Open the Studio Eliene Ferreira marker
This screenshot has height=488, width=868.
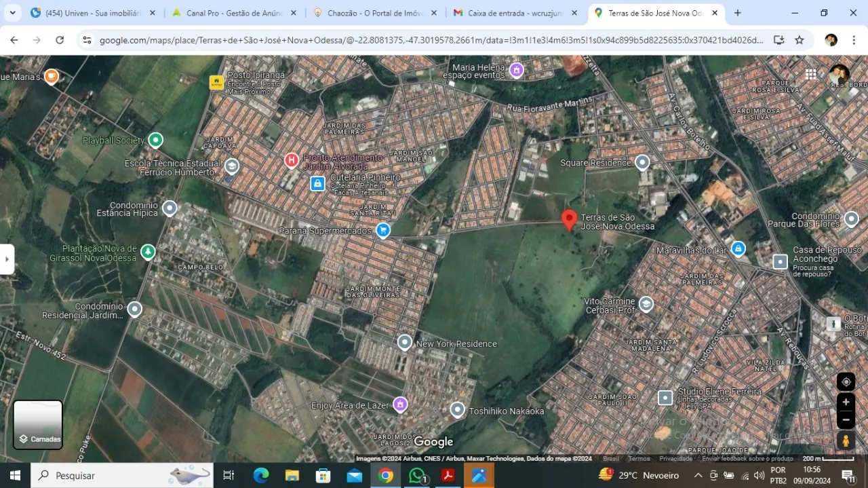click(x=665, y=398)
